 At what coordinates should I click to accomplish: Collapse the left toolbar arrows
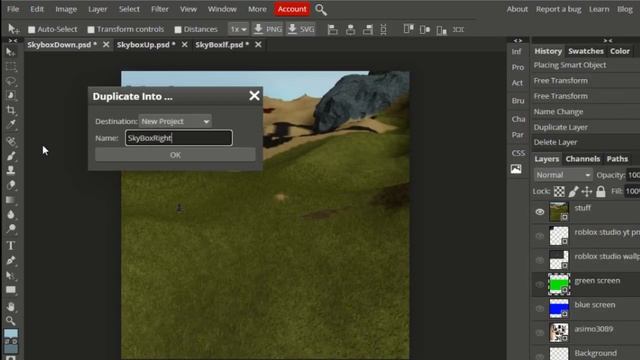pyautogui.click(x=13, y=40)
